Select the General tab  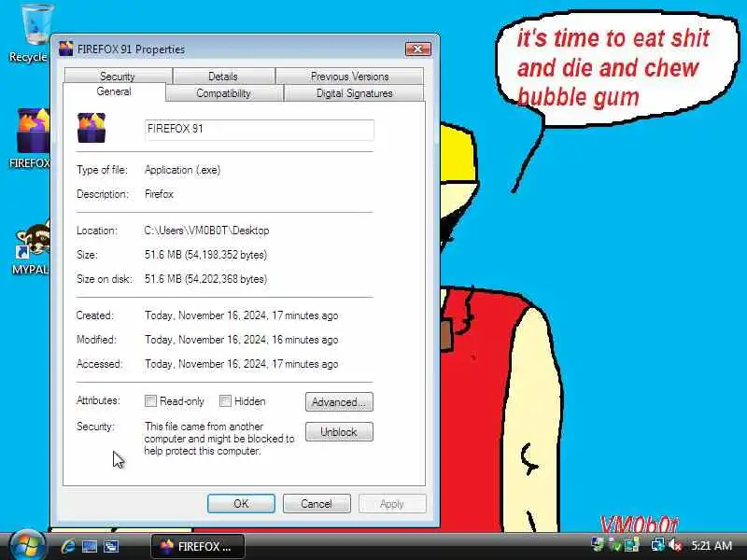[114, 91]
